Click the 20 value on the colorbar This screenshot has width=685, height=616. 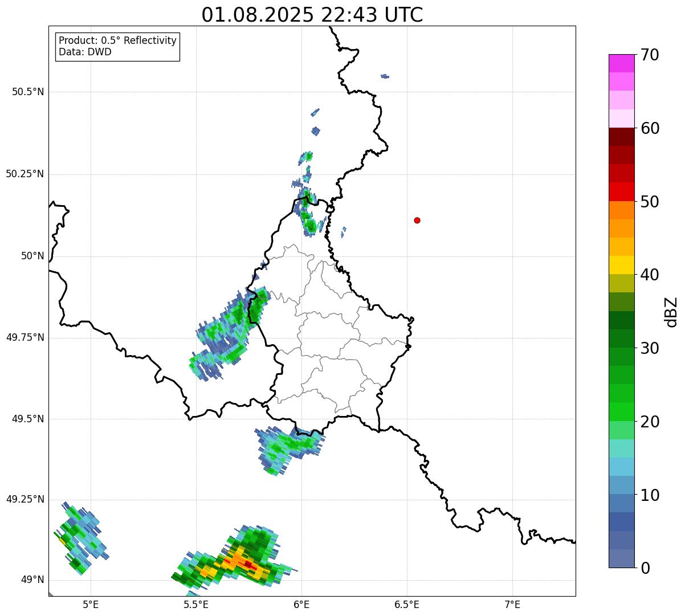point(650,422)
